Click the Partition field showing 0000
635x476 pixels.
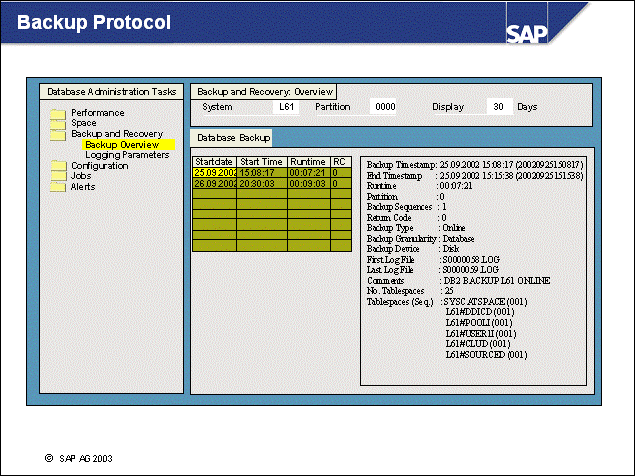pos(385,106)
